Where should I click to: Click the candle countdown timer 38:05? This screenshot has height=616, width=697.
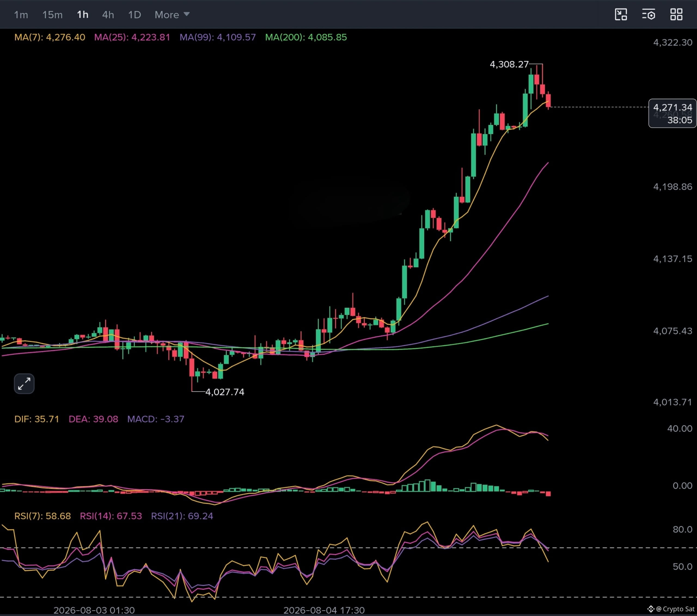pos(680,120)
